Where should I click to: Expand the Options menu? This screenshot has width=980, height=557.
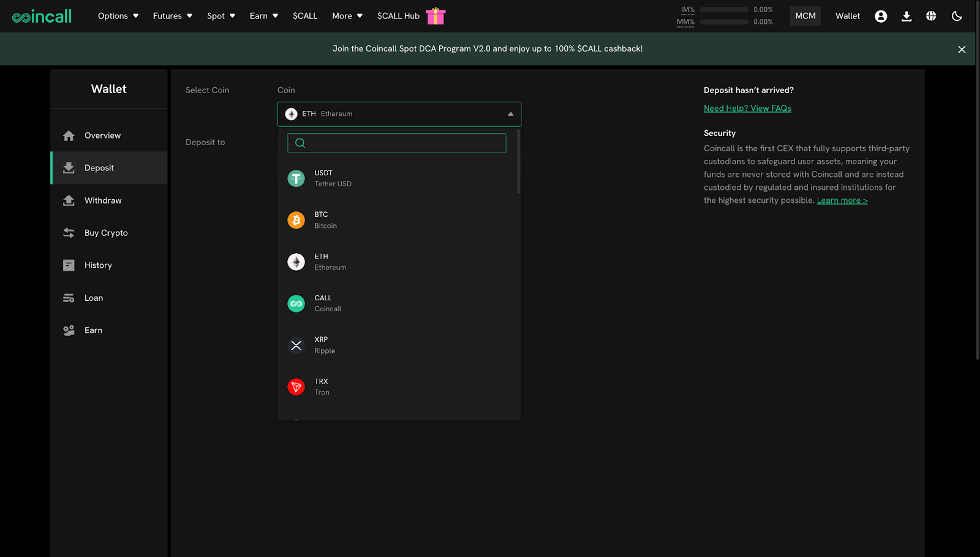[118, 16]
